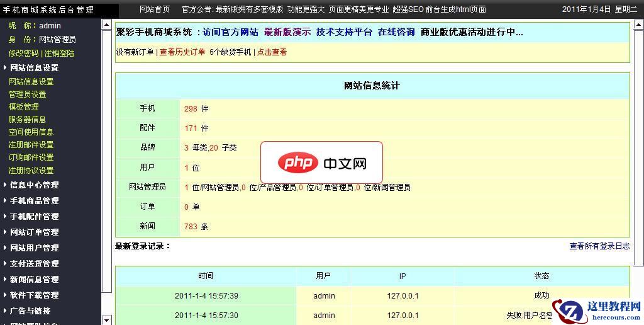The image size is (644, 325).
Task: Open 服务器信息 in the sidebar
Action: (x=27, y=120)
